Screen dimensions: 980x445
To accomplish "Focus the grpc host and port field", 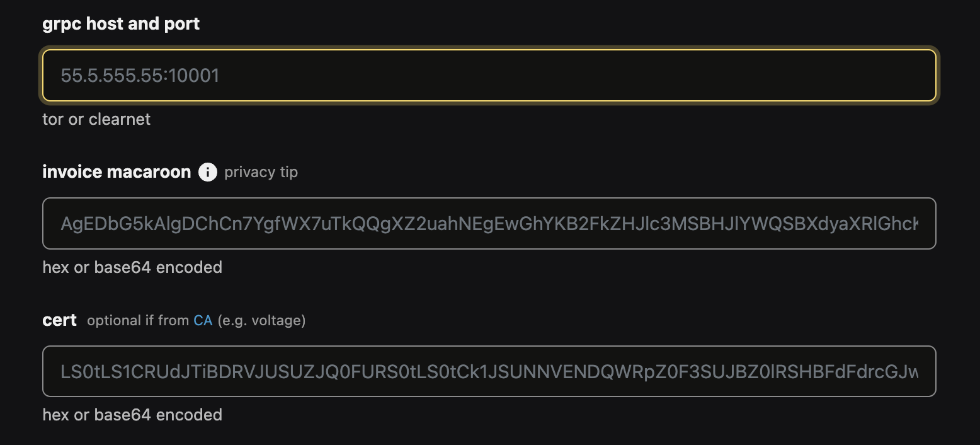I will click(489, 76).
